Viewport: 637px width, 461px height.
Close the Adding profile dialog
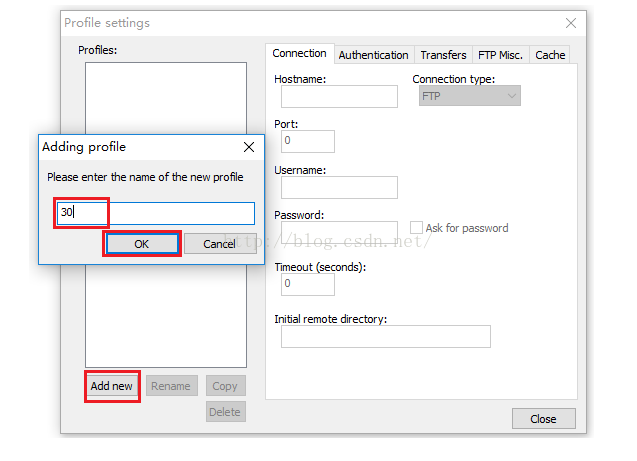[249, 147]
